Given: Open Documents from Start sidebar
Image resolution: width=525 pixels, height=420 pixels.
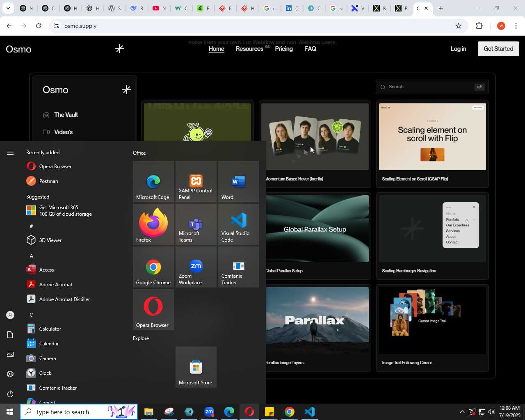Looking at the screenshot, I should point(10,335).
